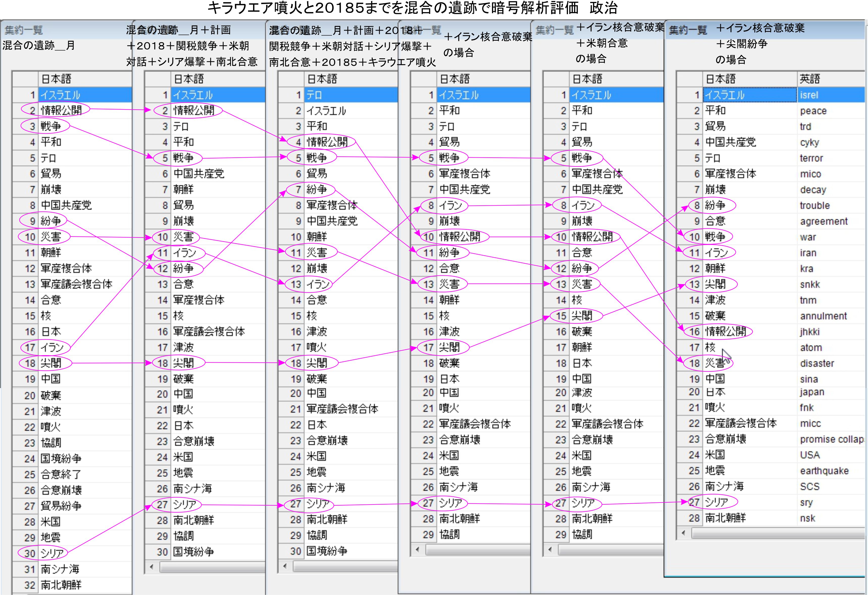The height and width of the screenshot is (595, 868).
Task: Select row 31 南シナ海
Action: pos(60,569)
